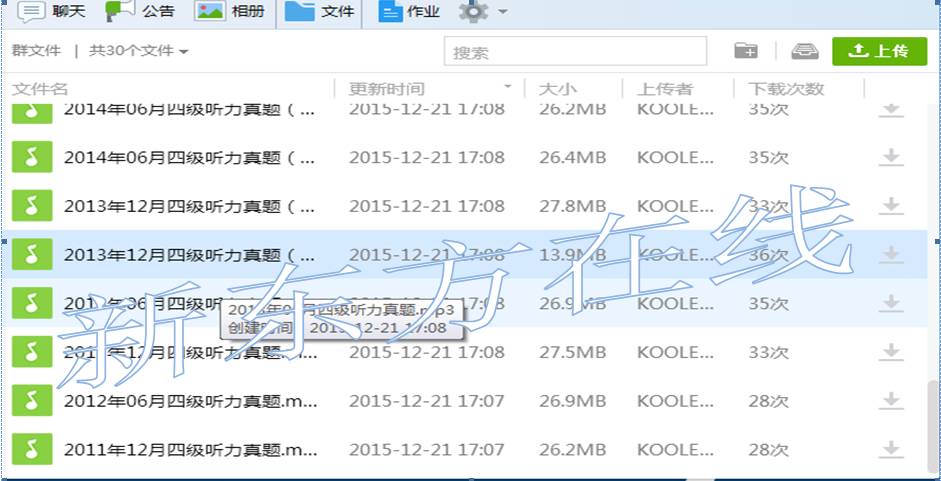Sort by the 文件名 column header
The width and height of the screenshot is (941, 481).
point(40,89)
